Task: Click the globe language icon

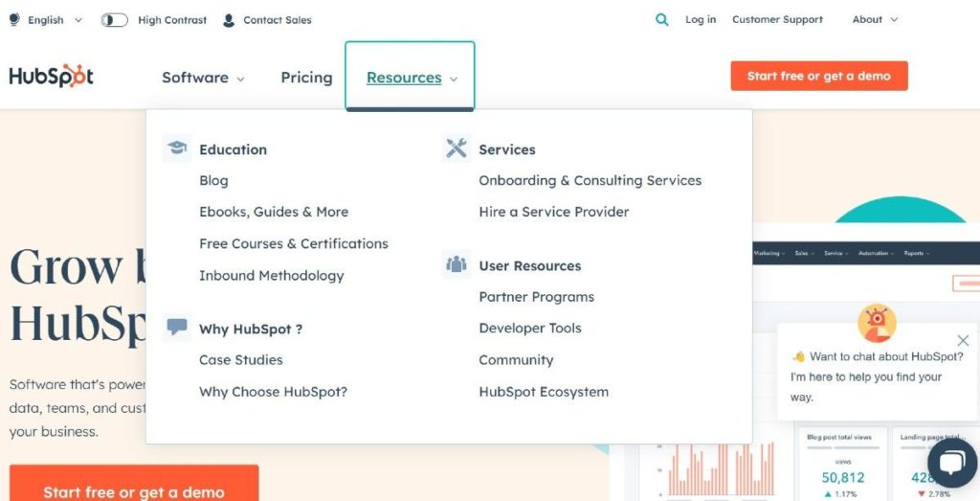Action: (x=14, y=20)
